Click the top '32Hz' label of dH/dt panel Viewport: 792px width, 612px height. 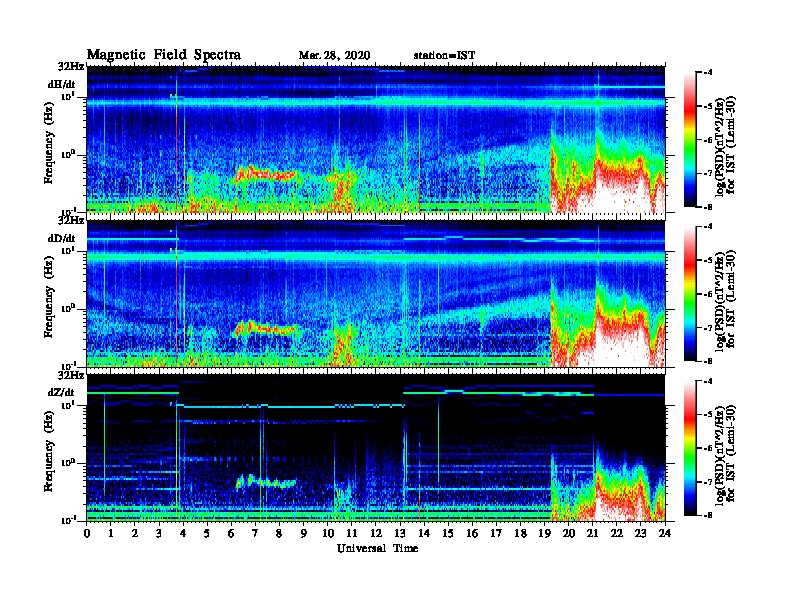[x=71, y=66]
